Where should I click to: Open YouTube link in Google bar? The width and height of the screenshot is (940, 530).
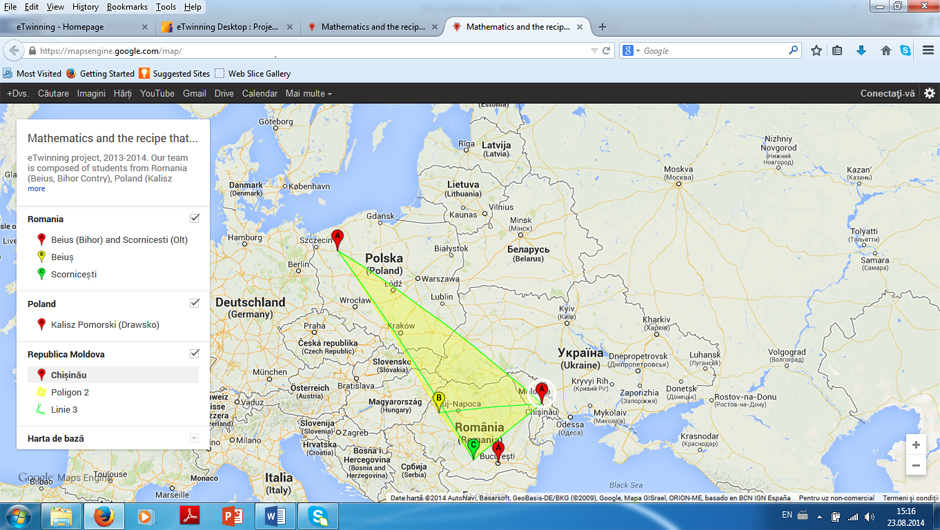(x=157, y=94)
